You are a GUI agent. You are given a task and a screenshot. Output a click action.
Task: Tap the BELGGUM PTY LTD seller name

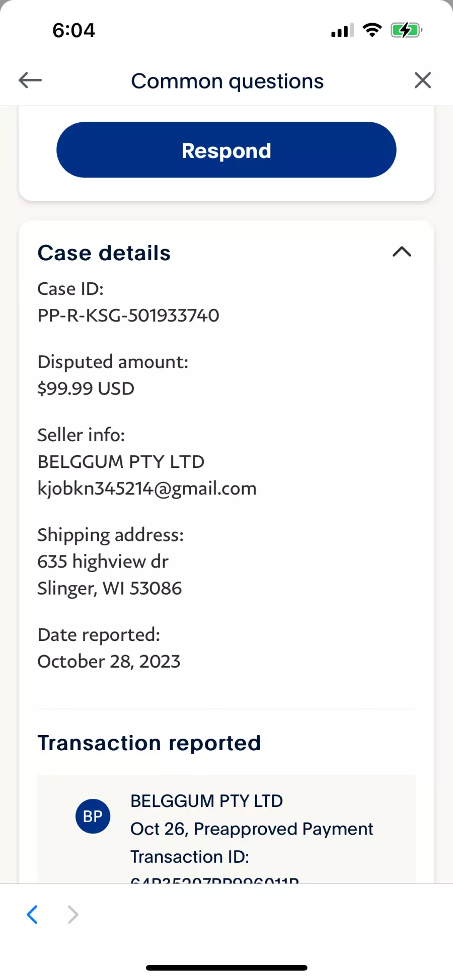tap(121, 461)
